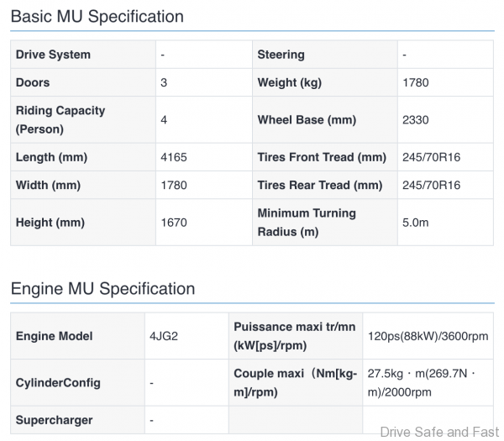The height and width of the screenshot is (441, 504).
Task: Click the Minimum Turning Radius label
Action: pos(307,223)
